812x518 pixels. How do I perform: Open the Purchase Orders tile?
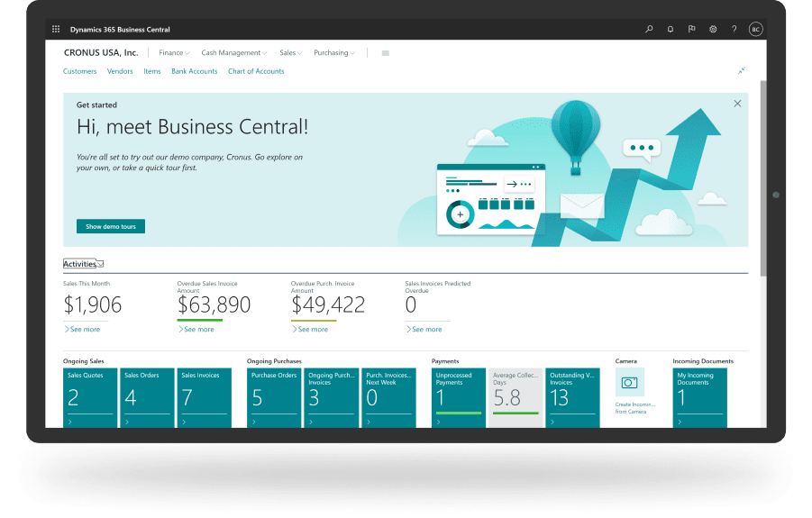click(x=274, y=397)
